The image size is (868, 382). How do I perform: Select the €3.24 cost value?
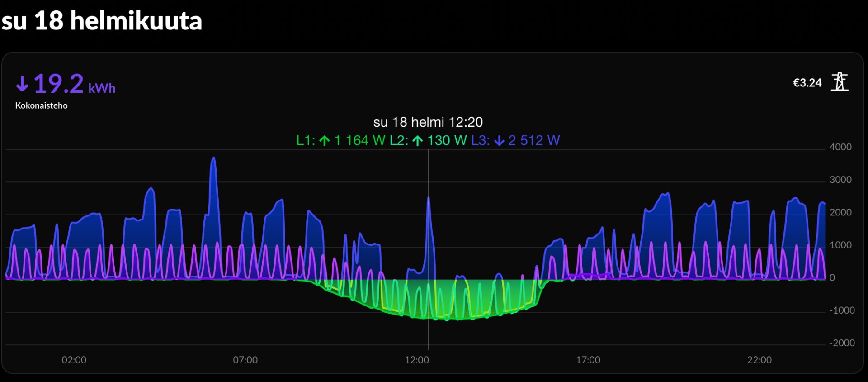[x=807, y=83]
